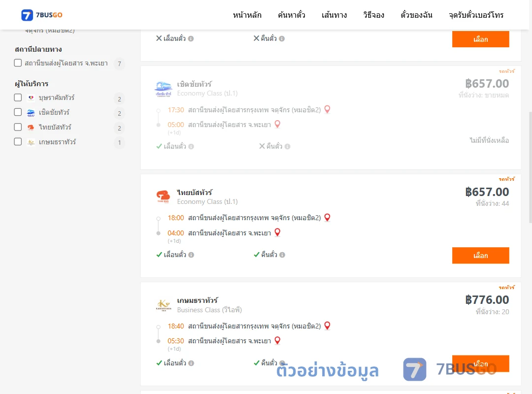Click ฿776.00 price of เกษมธราทัวร์
The height and width of the screenshot is (394, 532).
[x=487, y=300]
